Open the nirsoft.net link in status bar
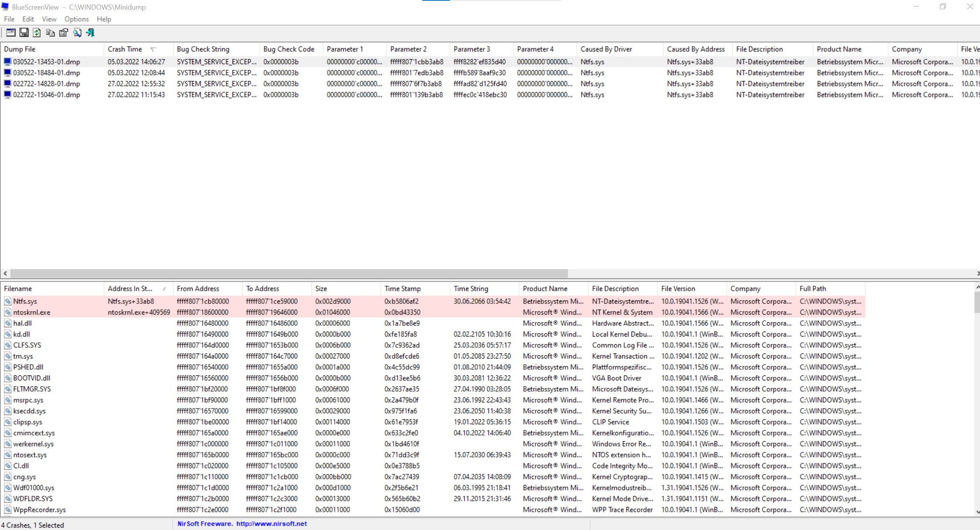 (x=271, y=523)
